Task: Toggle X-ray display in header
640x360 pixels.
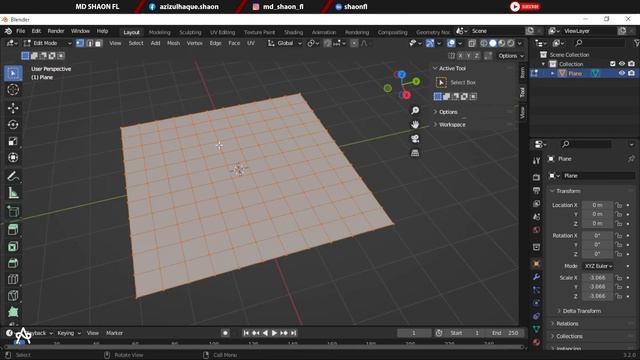Action: click(x=472, y=43)
